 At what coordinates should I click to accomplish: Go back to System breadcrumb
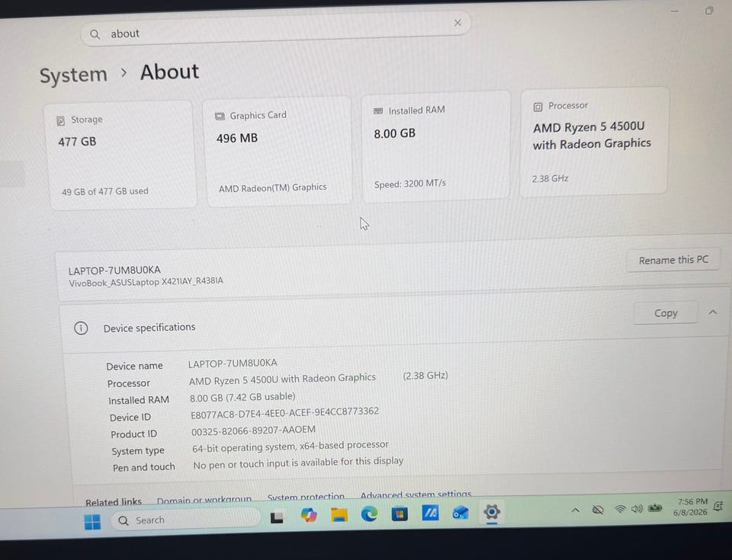coord(73,75)
